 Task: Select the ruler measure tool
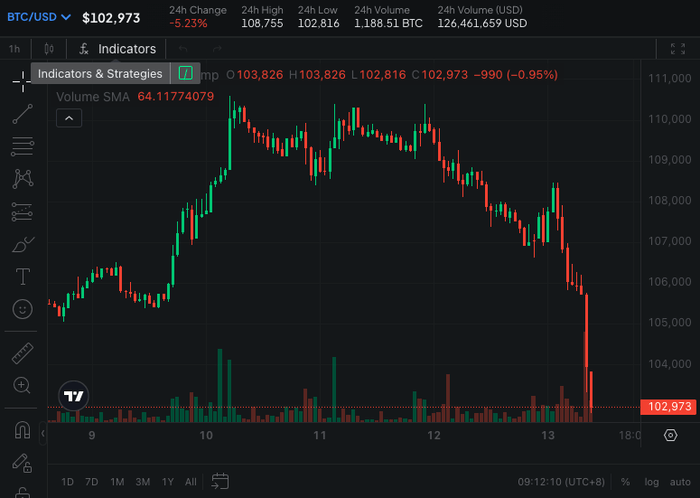(x=22, y=353)
